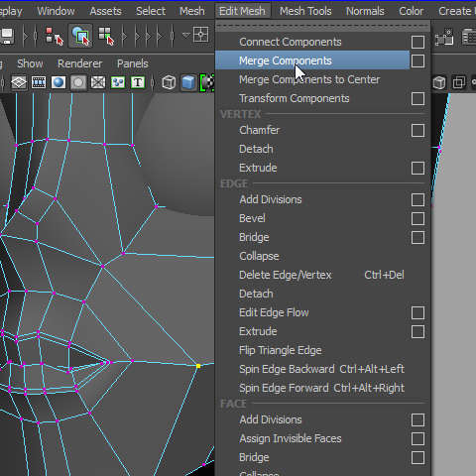The image size is (476, 476).
Task: Click gray cube icon right of the menu
Action: 439,82
